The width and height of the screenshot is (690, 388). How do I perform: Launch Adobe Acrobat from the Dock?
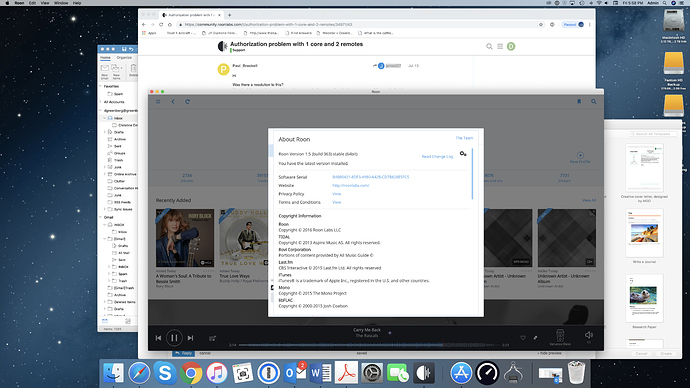[346, 373]
